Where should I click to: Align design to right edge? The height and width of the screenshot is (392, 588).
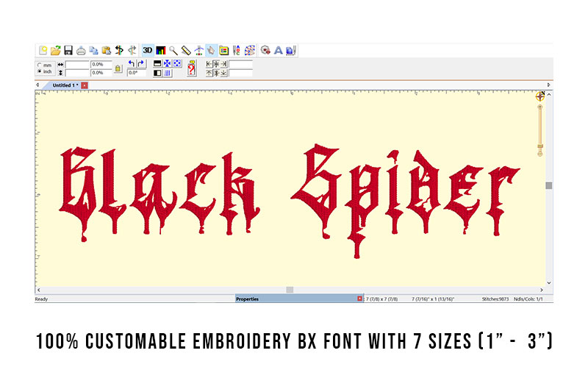tap(224, 64)
